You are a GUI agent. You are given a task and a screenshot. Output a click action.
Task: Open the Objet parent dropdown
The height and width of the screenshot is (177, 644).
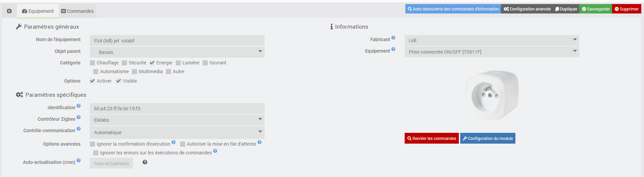click(177, 52)
